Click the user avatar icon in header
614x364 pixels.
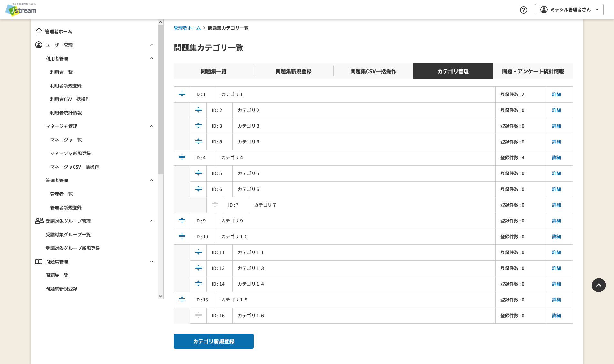click(x=544, y=10)
